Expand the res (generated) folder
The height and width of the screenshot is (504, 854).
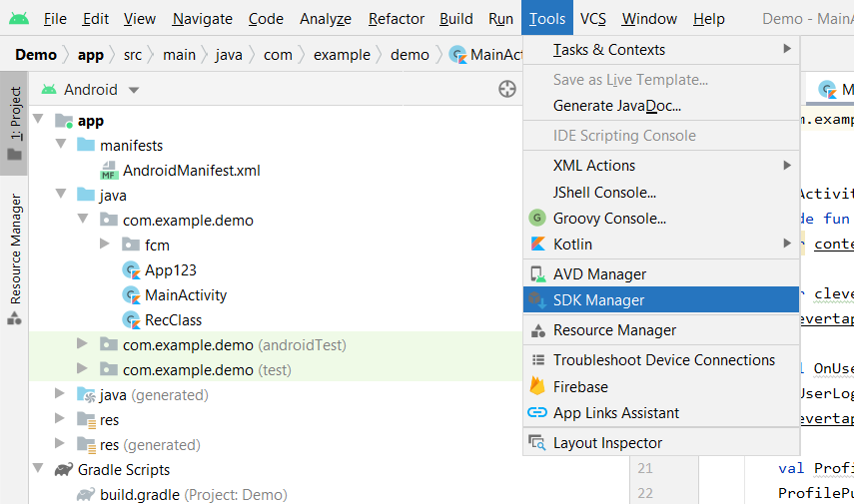60,443
